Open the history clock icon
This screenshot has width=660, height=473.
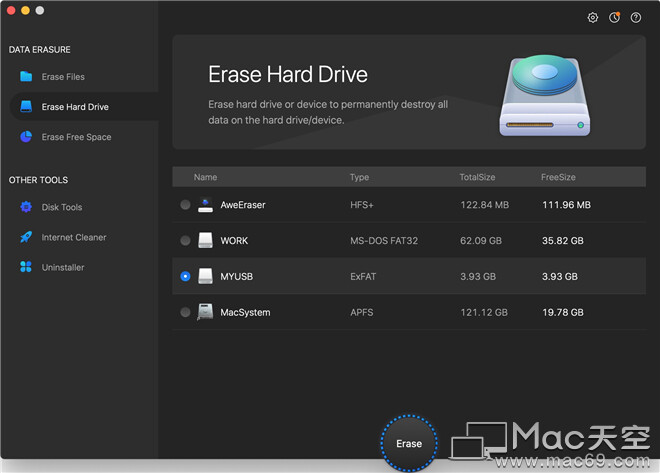point(614,18)
